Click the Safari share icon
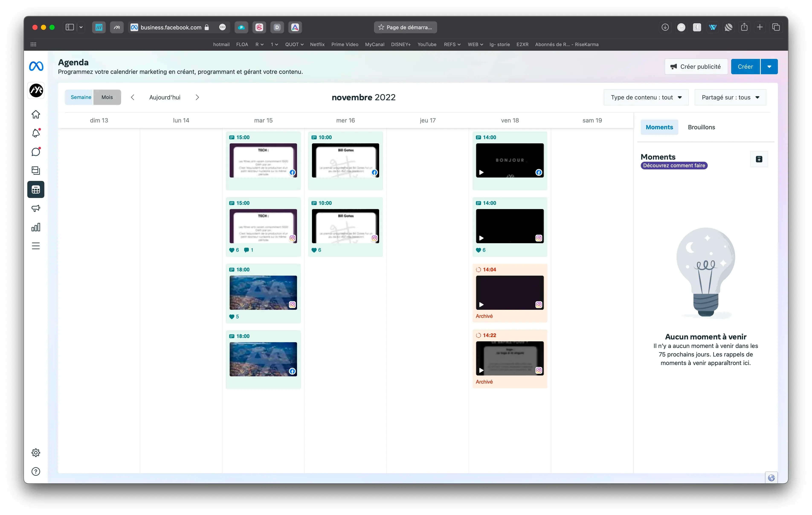812x515 pixels. pyautogui.click(x=744, y=27)
